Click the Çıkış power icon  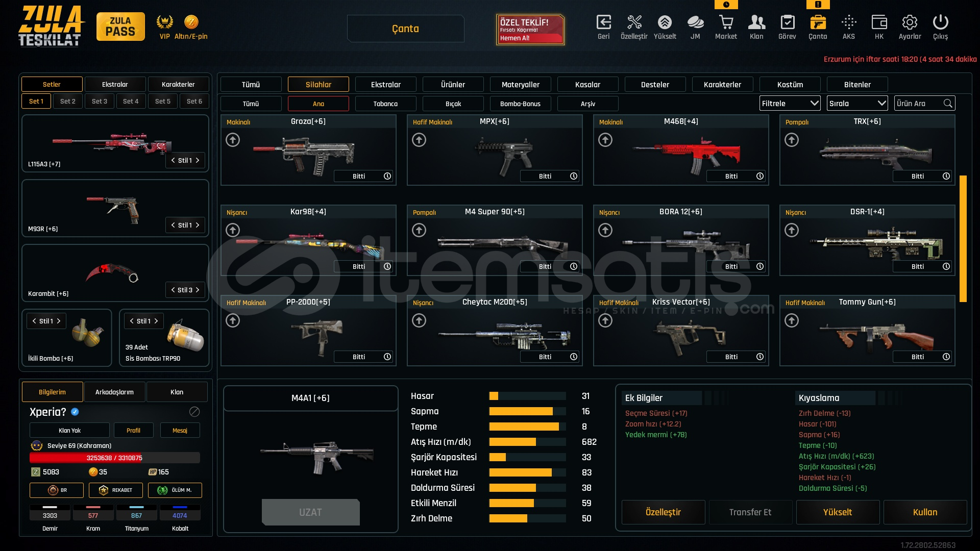[x=940, y=22]
